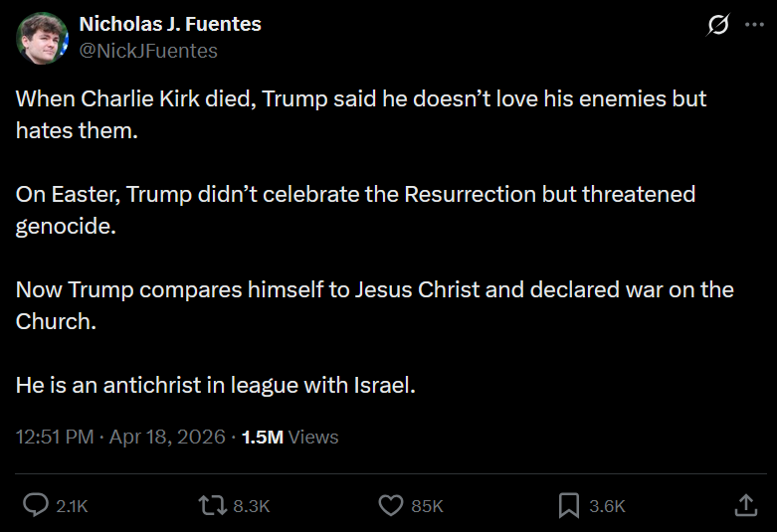Toggle like via the 85K count
Image resolution: width=777 pixels, height=532 pixels.
click(x=427, y=506)
